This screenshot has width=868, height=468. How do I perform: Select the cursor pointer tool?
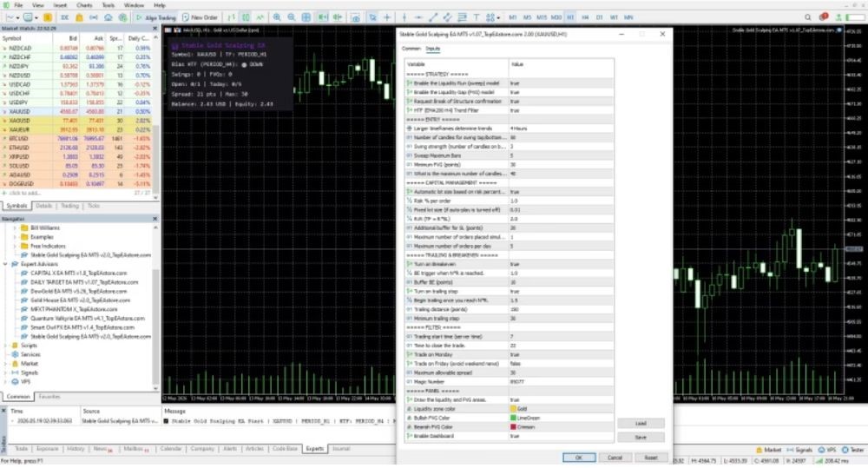click(x=372, y=17)
